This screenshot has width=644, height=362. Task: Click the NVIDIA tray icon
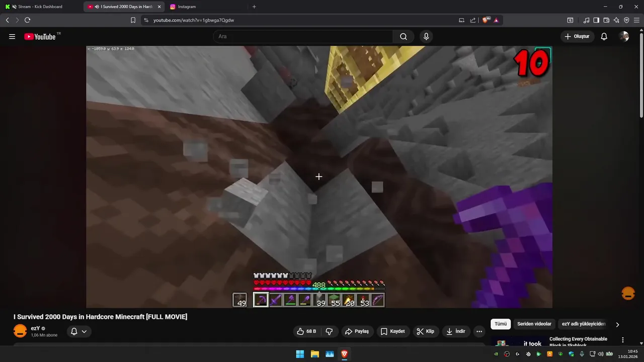click(x=496, y=354)
